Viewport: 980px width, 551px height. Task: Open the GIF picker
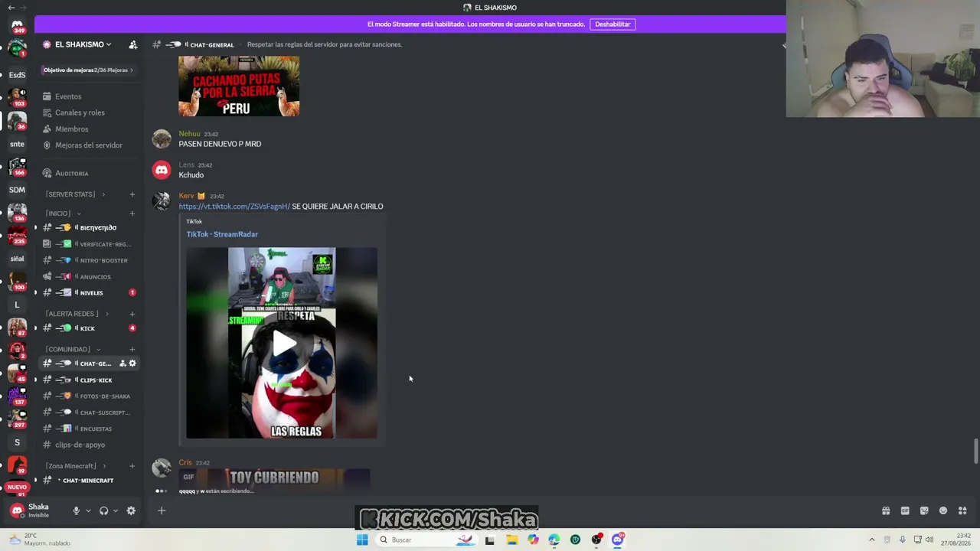coord(905,510)
